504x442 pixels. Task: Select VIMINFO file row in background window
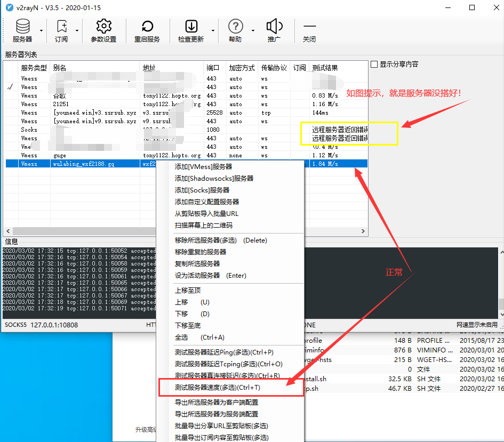[x=404, y=350]
